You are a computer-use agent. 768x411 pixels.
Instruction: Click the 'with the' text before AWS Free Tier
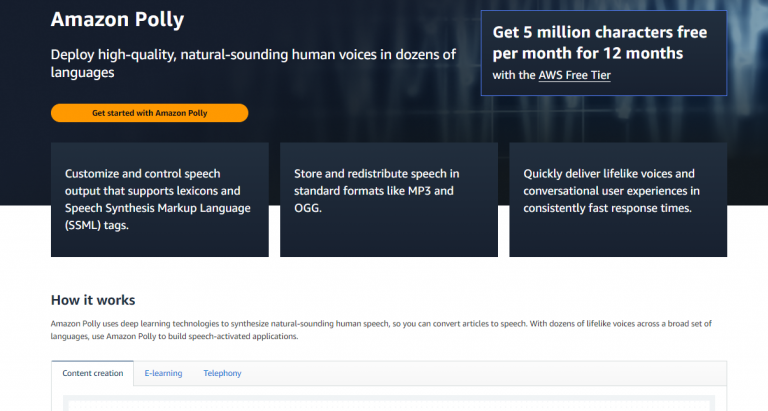pyautogui.click(x=513, y=75)
